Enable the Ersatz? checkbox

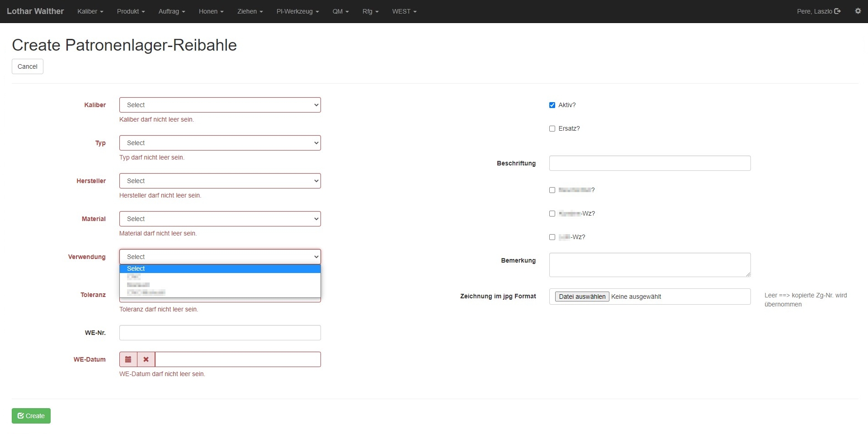click(552, 129)
